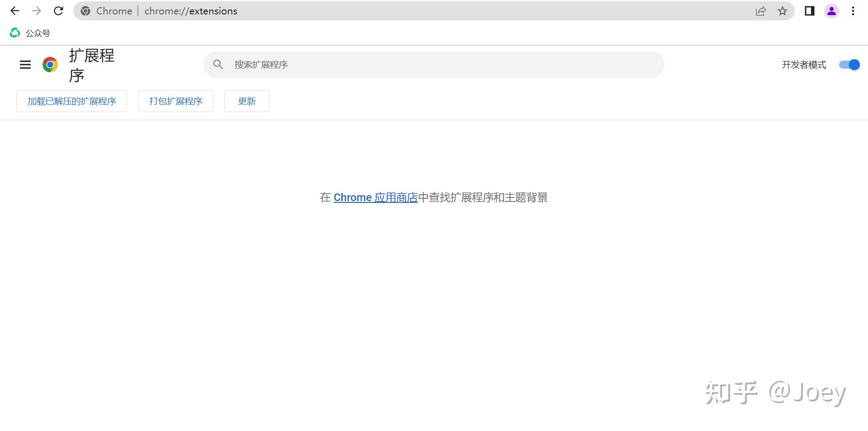Screen dimensions: 868x431
Task: Click the 打包扩展程序 button
Action: pos(175,101)
